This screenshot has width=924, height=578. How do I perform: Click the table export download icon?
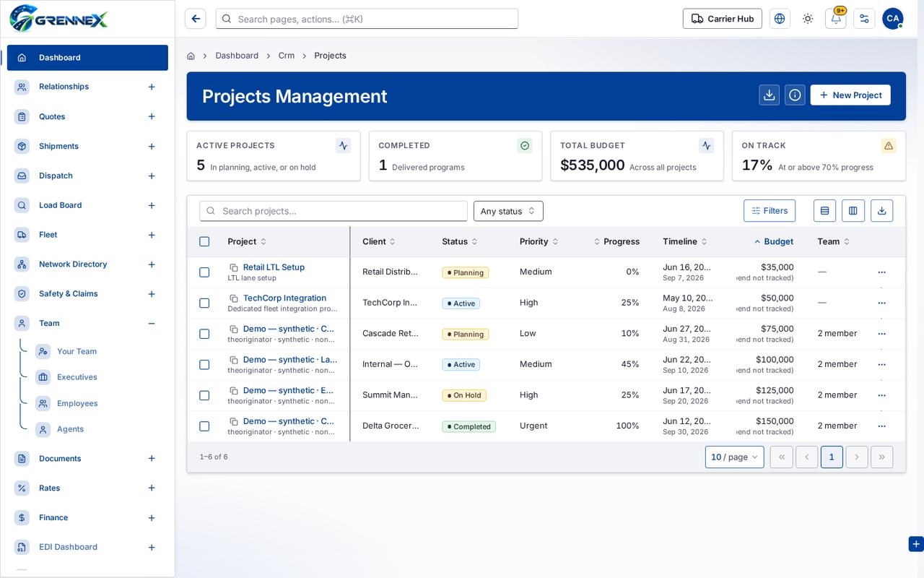(881, 210)
